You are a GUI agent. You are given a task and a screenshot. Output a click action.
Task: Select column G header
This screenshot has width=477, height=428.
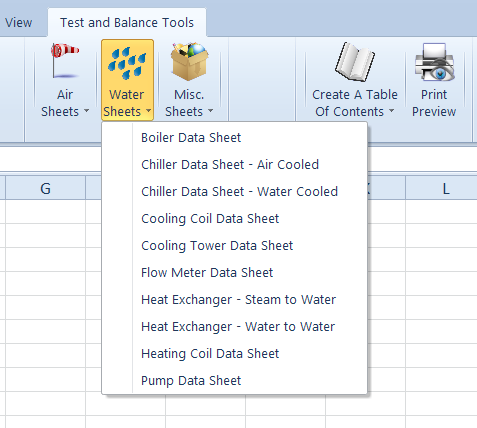pos(46,188)
